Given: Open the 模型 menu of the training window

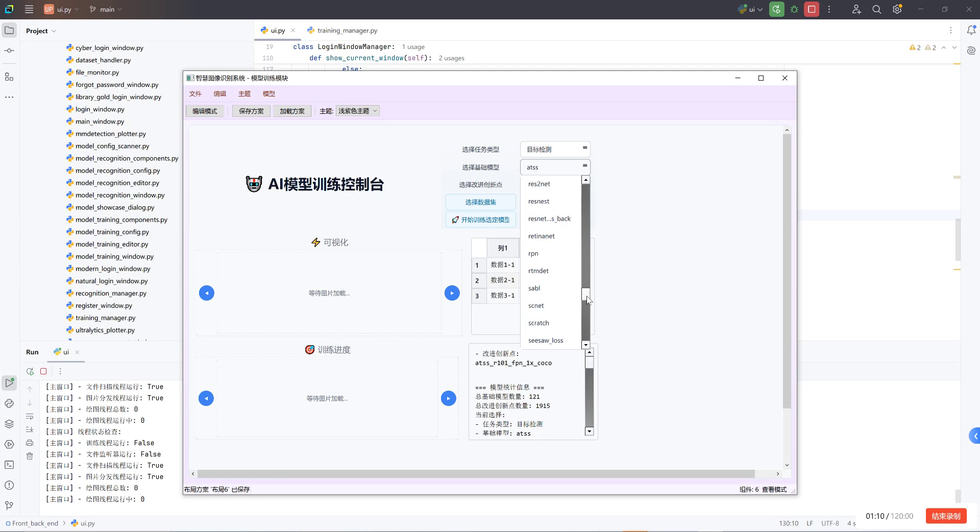Looking at the screenshot, I should coord(269,93).
